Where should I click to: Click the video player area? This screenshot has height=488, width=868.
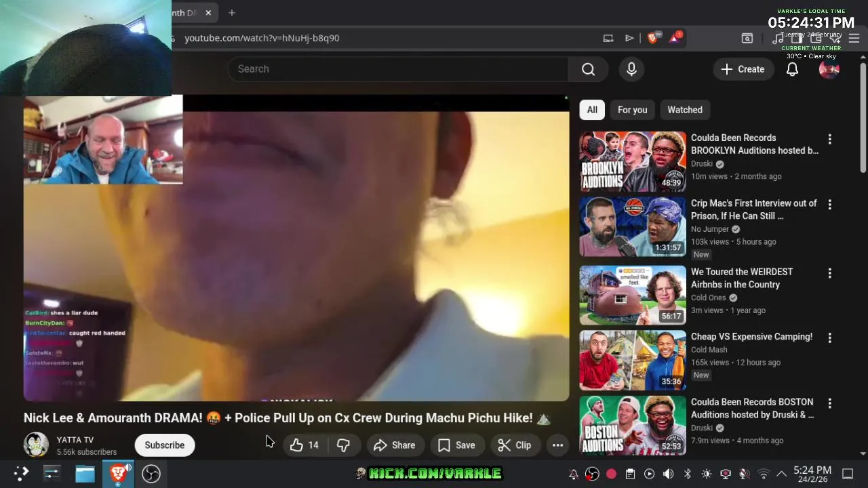pyautogui.click(x=296, y=248)
